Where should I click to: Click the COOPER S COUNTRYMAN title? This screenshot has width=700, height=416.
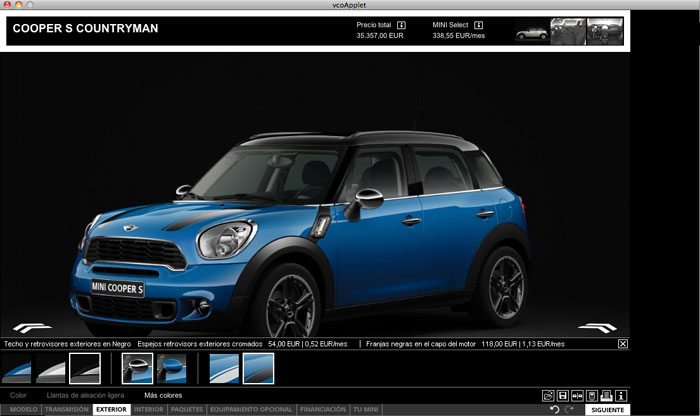click(x=85, y=28)
